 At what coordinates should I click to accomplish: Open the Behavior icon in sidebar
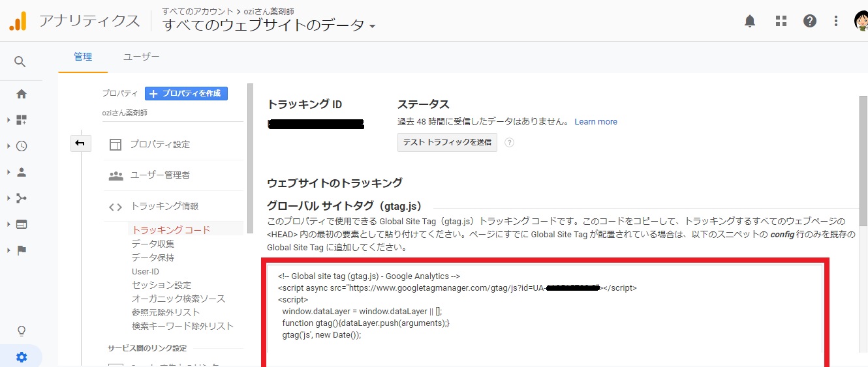click(22, 224)
